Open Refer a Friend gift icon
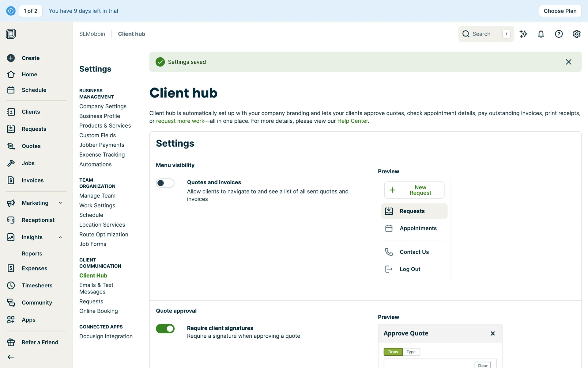The width and height of the screenshot is (588, 368). pos(11,342)
